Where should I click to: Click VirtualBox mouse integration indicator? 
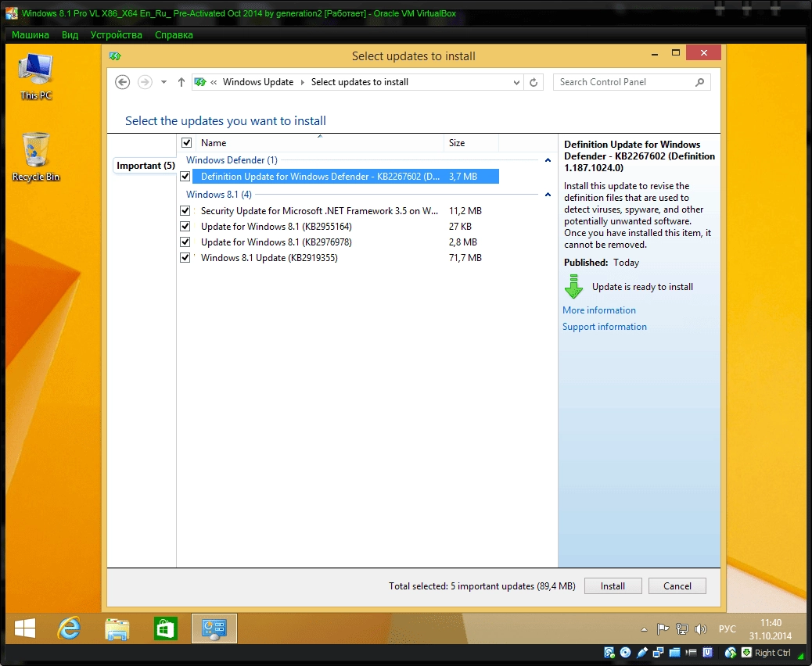coord(730,653)
